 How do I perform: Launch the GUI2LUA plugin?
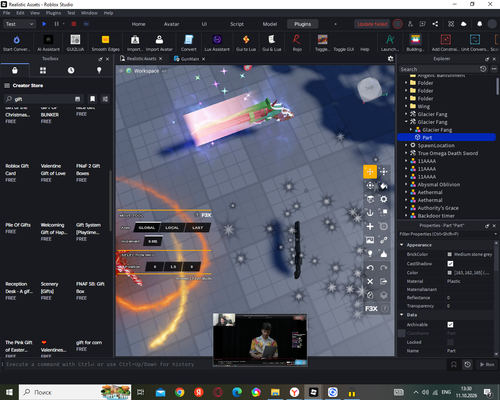coord(75,40)
